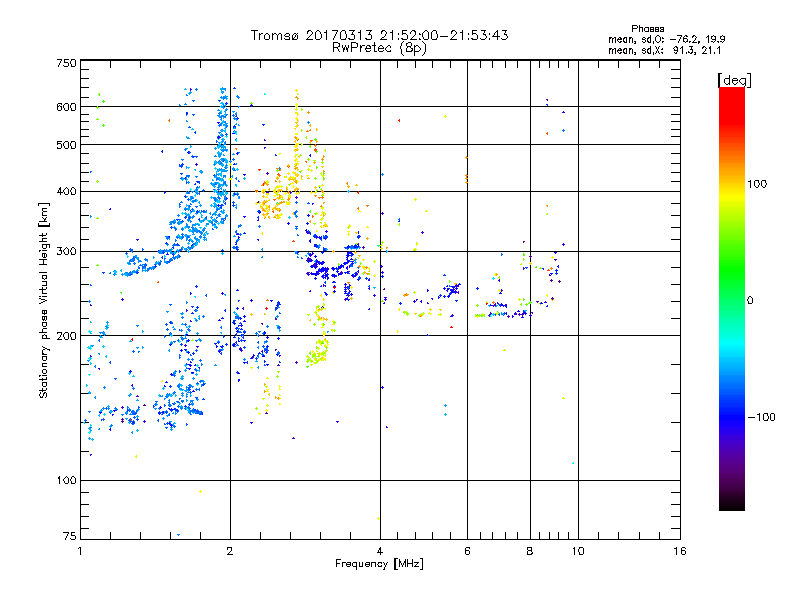Click the colorbar tick label '-100'
The width and height of the screenshot is (800, 600).
[761, 417]
